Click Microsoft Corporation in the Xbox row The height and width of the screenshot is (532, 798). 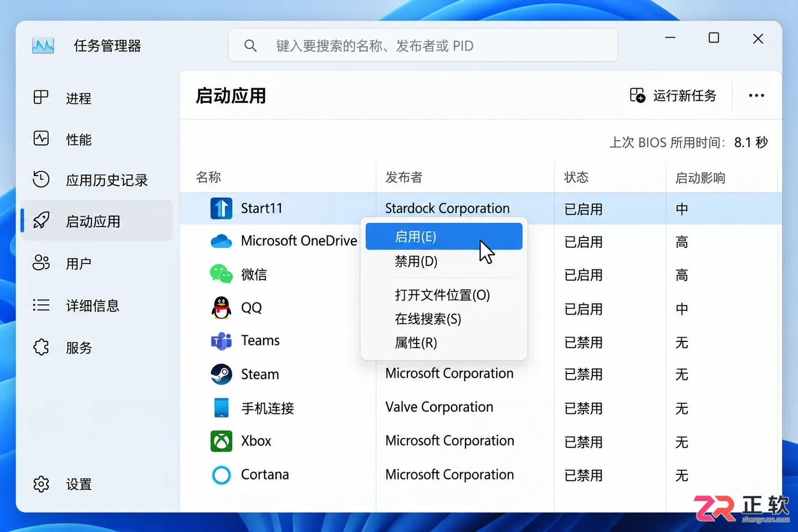(449, 441)
